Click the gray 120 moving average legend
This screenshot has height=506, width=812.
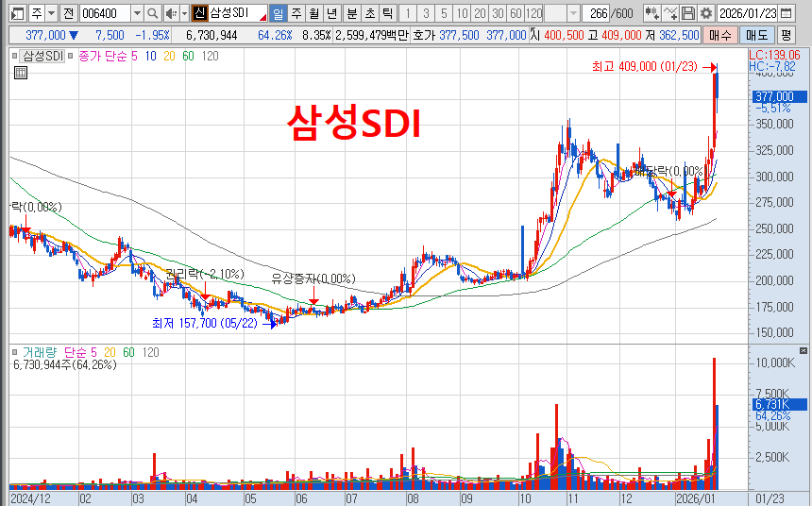click(x=210, y=56)
